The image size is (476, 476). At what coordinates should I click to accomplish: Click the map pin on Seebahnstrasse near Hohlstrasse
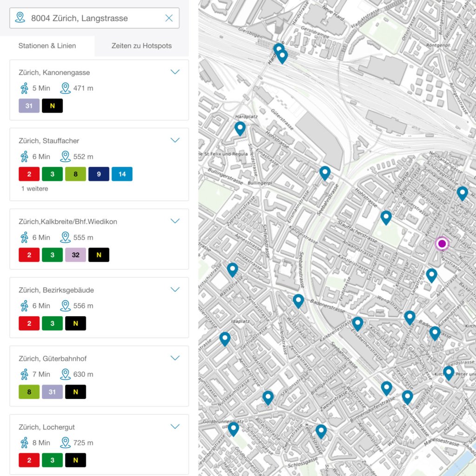(325, 172)
